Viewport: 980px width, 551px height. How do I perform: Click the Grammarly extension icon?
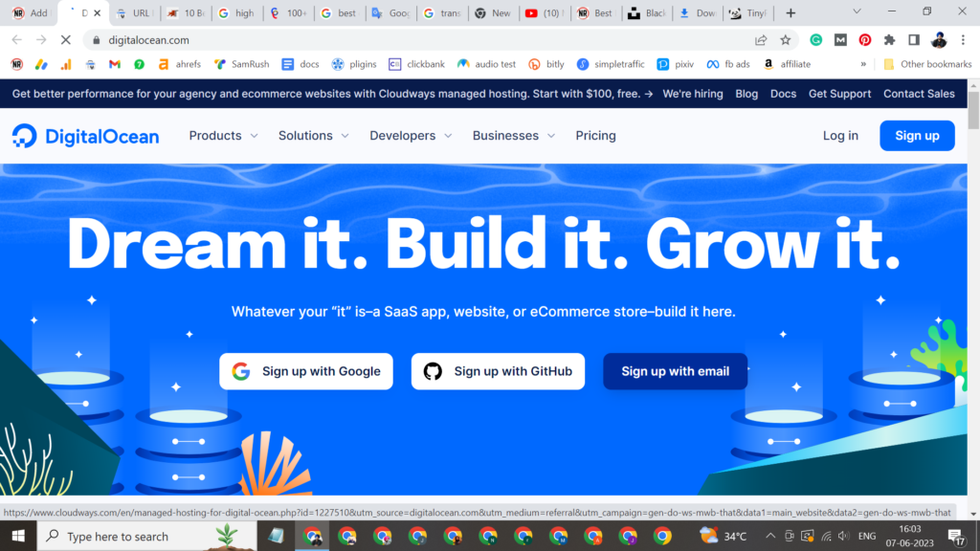(x=816, y=40)
